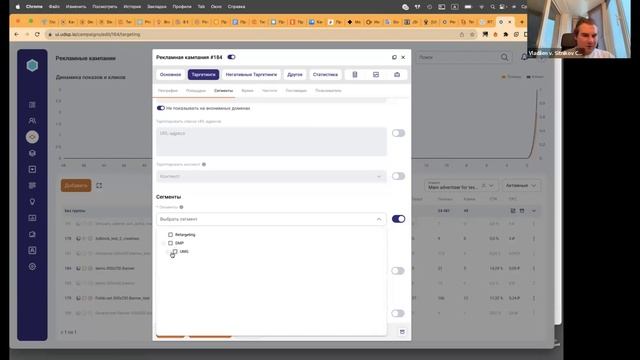Click the last icon tab in the modal tab row

tap(397, 75)
